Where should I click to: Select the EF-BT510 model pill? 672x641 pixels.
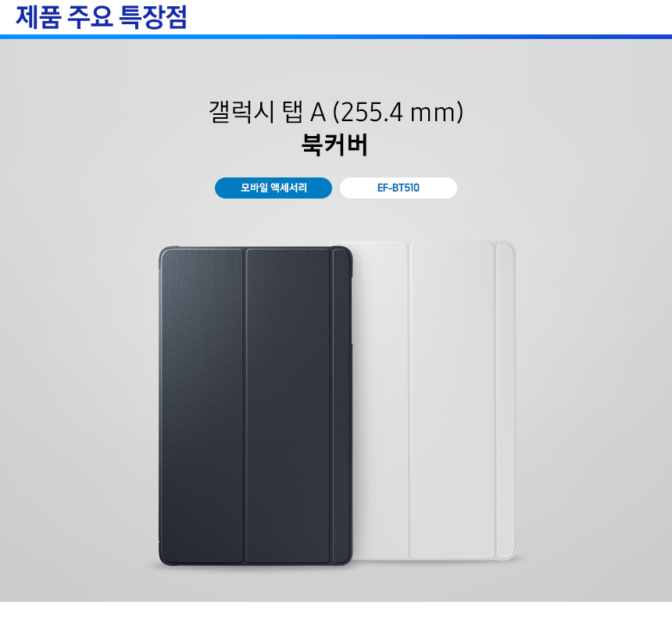[x=399, y=188]
